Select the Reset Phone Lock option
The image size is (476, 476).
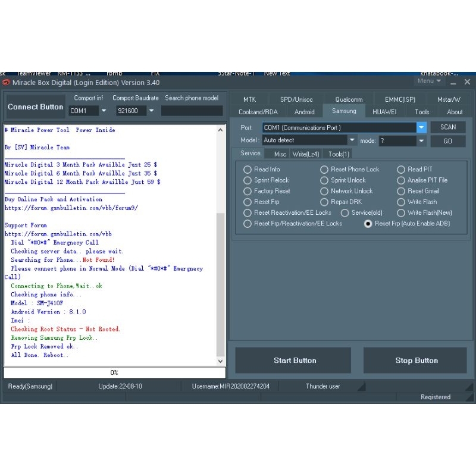[x=324, y=170]
